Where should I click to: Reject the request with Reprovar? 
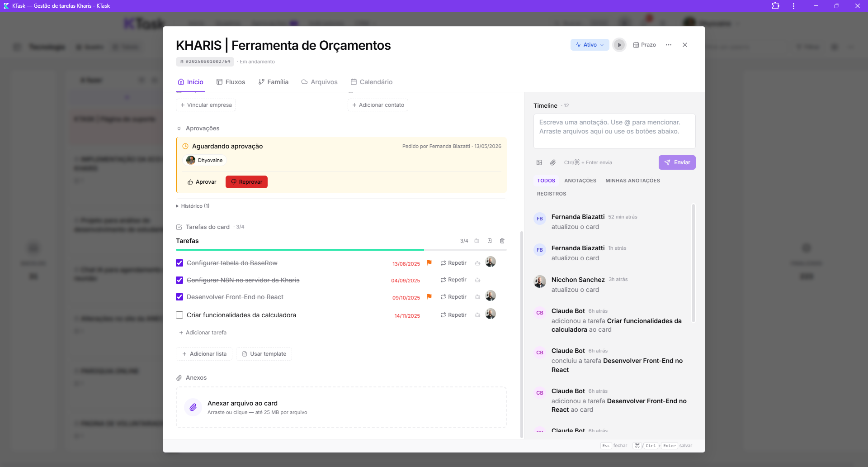tap(246, 182)
